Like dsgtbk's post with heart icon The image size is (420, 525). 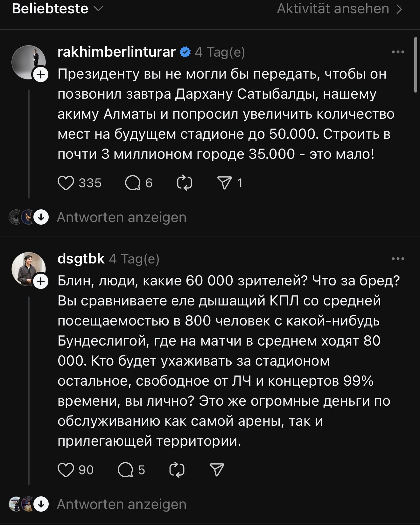coord(66,470)
